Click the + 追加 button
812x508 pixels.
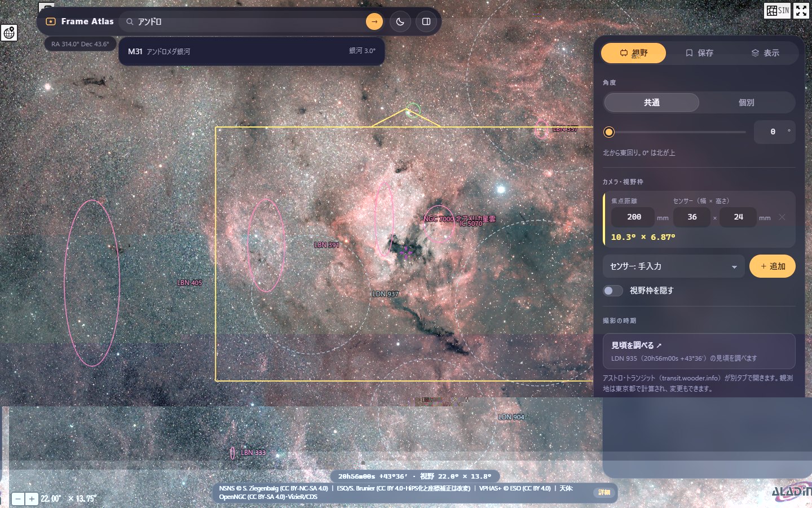pyautogui.click(x=773, y=266)
